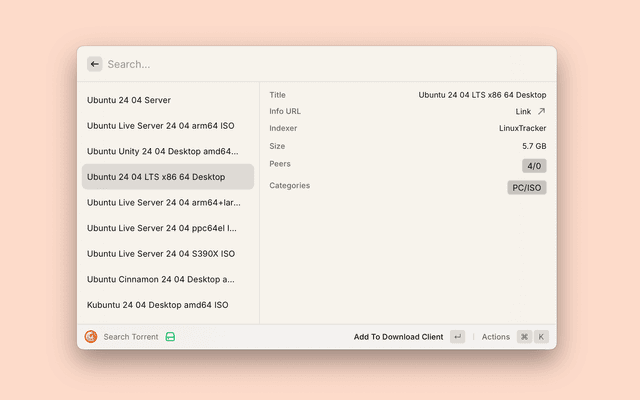Select Ubuntu Cinnamon 24 04 Desktop result
This screenshot has height=400, width=640.
(167, 279)
